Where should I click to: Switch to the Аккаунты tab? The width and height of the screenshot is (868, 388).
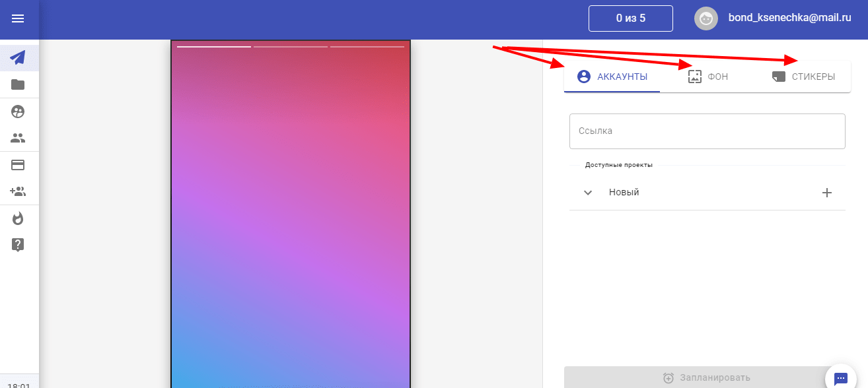point(612,77)
